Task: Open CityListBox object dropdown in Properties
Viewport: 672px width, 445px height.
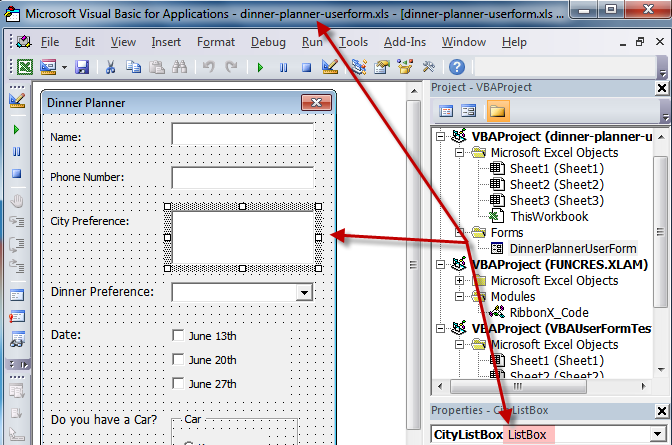Action: 656,435
